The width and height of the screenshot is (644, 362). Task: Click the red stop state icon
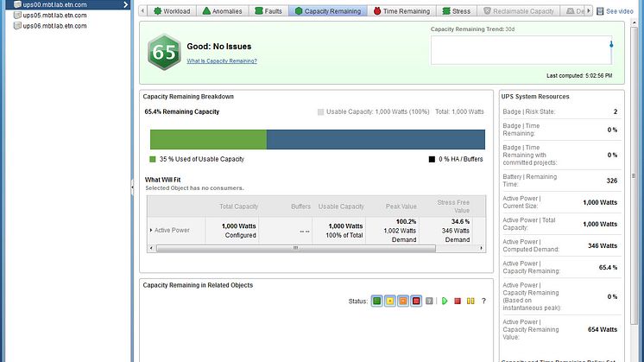pos(458,302)
